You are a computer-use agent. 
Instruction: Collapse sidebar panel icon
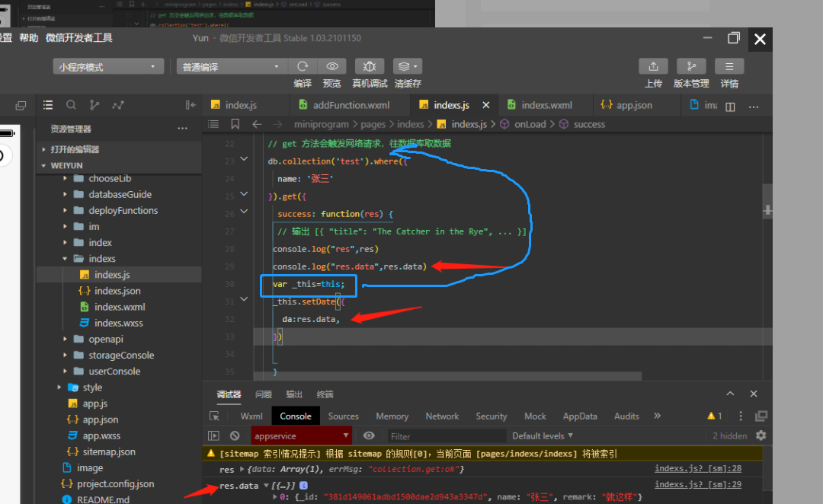tap(191, 105)
